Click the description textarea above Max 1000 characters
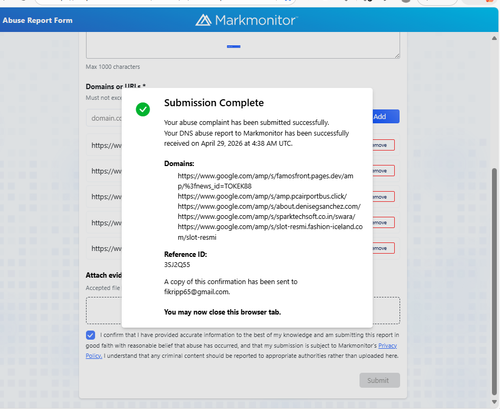 (x=243, y=45)
